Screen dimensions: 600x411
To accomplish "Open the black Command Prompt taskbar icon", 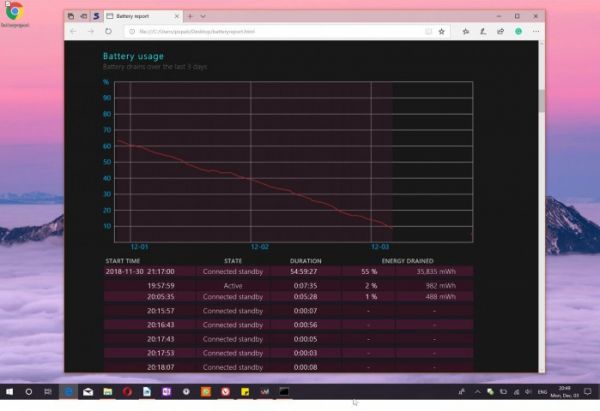I will click(284, 392).
